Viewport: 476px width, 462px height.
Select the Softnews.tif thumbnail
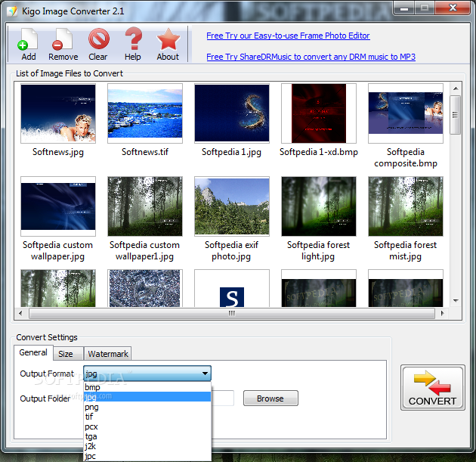(145, 113)
